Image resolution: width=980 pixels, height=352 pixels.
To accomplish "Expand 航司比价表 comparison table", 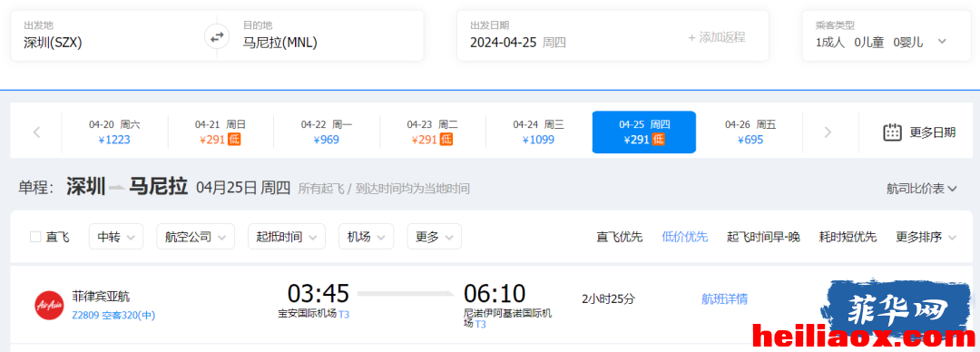I will coord(922,188).
